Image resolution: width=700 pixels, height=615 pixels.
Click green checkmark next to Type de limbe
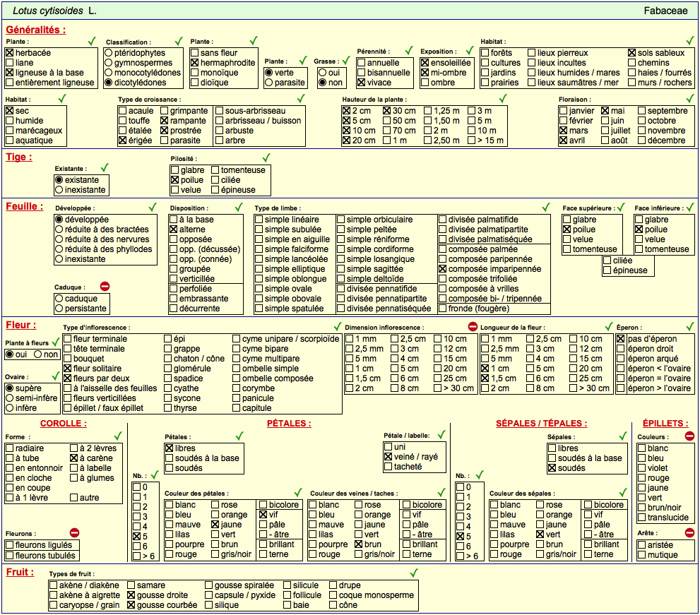click(546, 207)
